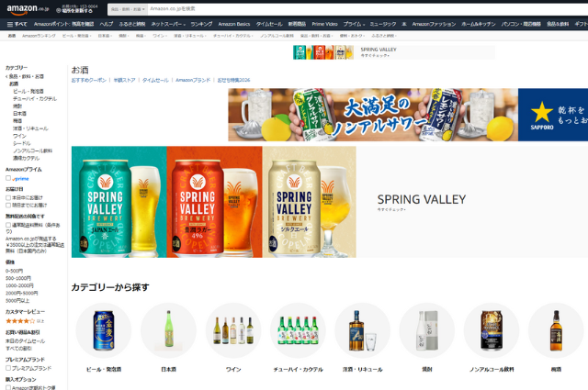
Task: Click SPRING VALLEY 今すぐチェック text
Action: coord(422,202)
